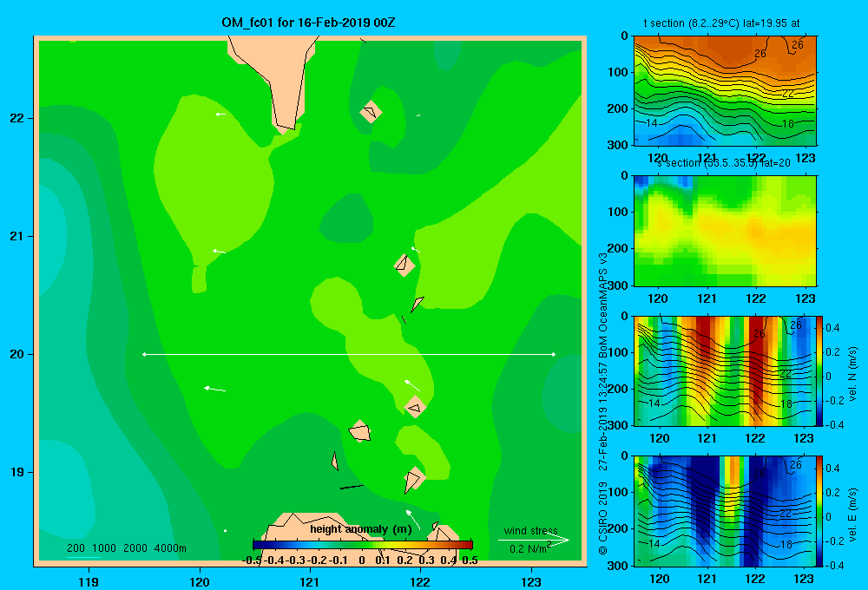Open the eastward velocity section panel
Screen dimensions: 868x590
724,511
